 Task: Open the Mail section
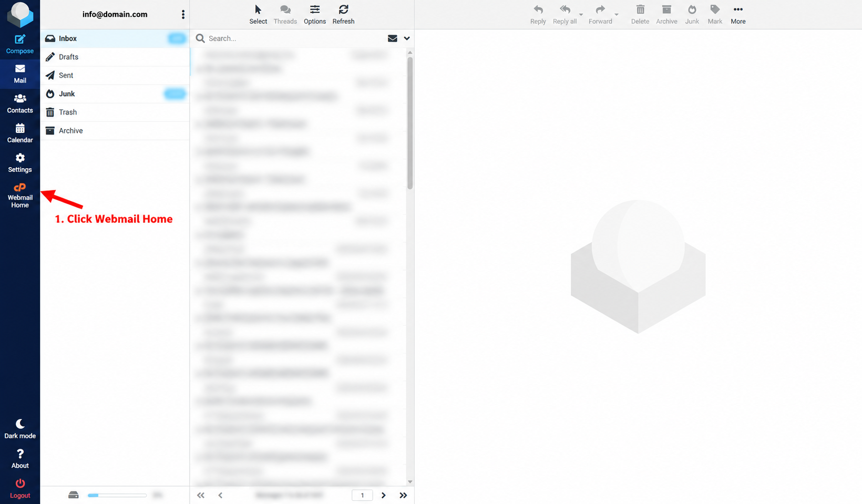[x=20, y=74]
